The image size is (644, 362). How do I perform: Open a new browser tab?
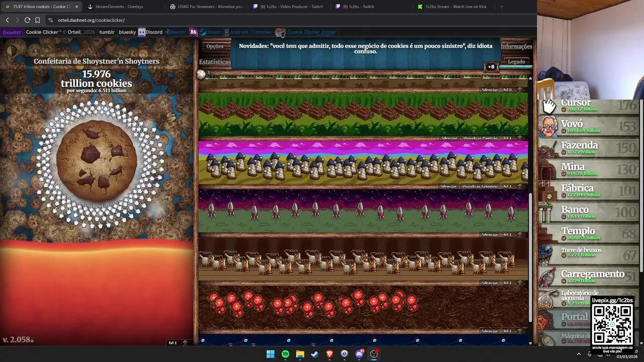[x=502, y=7]
